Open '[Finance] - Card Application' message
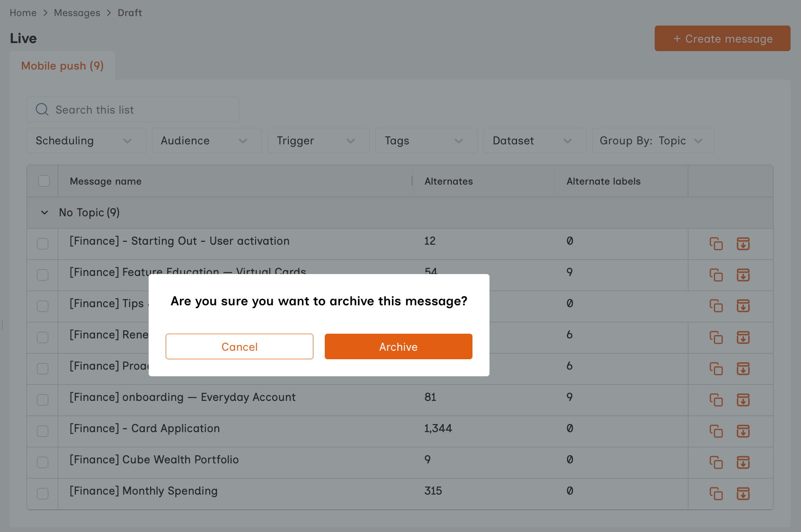Image resolution: width=801 pixels, height=532 pixels. (144, 428)
